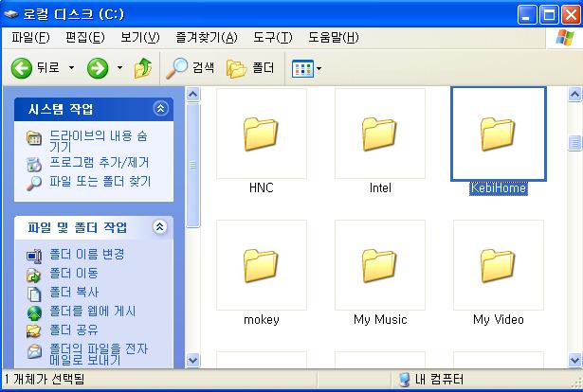
Task: Open the HNC folder
Action: 261,134
